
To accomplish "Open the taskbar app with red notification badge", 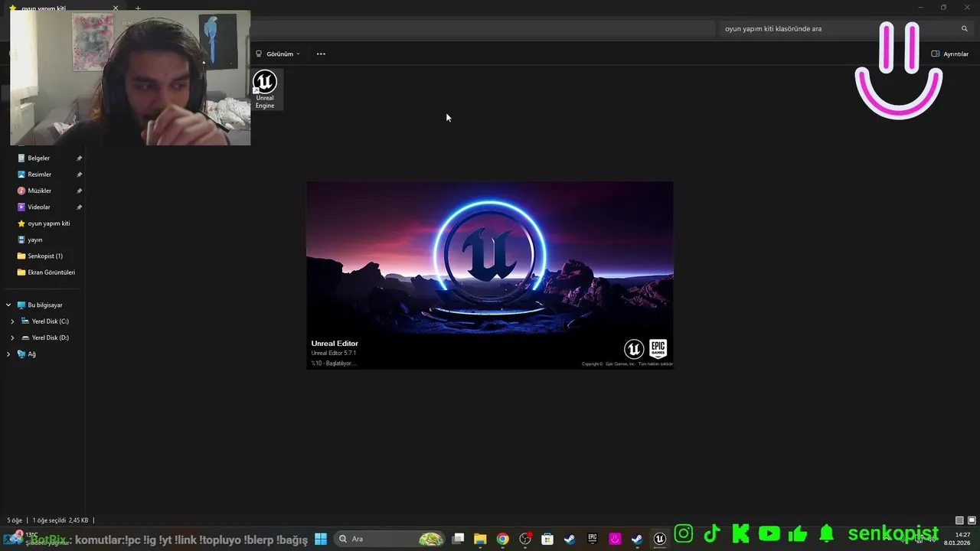I will tap(525, 539).
